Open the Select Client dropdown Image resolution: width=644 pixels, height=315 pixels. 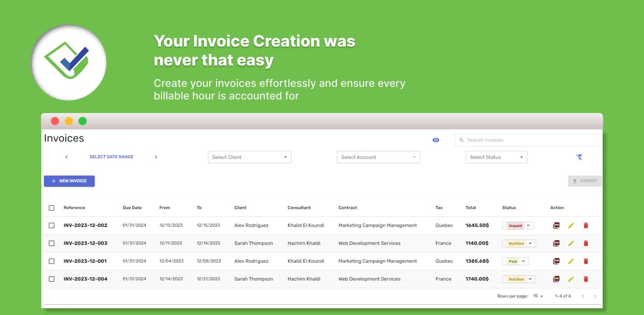(250, 157)
